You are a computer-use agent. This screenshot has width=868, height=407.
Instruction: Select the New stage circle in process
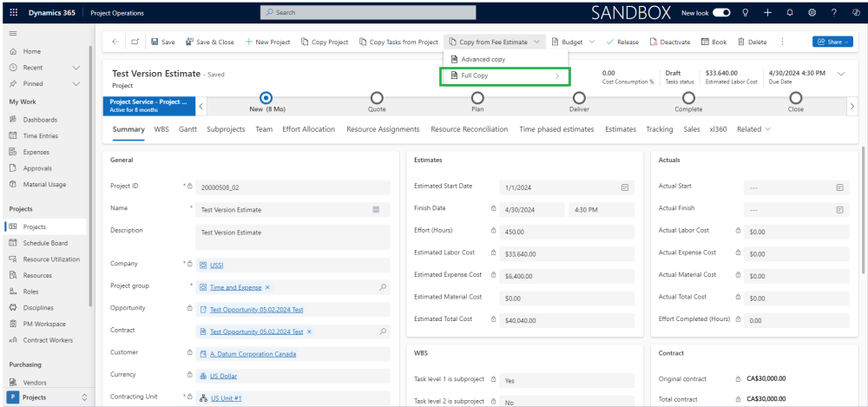click(266, 98)
